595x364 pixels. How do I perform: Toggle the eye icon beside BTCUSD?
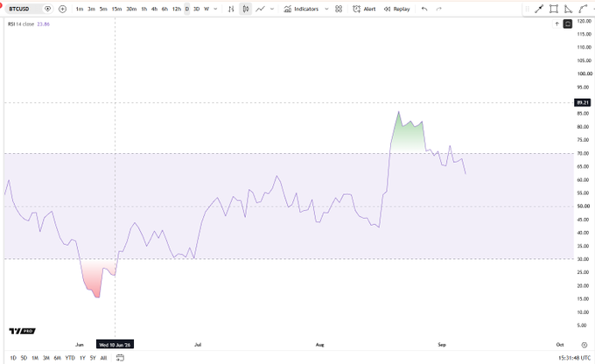(x=47, y=9)
